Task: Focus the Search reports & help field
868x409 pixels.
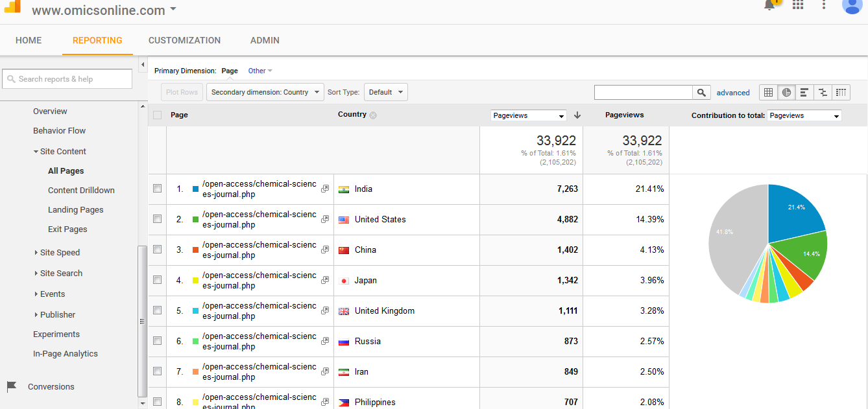Action: pos(67,79)
